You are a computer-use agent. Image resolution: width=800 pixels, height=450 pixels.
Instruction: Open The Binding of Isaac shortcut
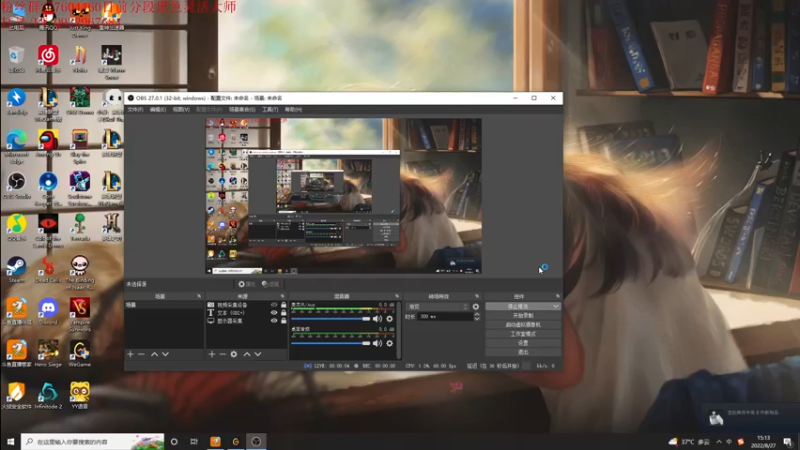80,273
